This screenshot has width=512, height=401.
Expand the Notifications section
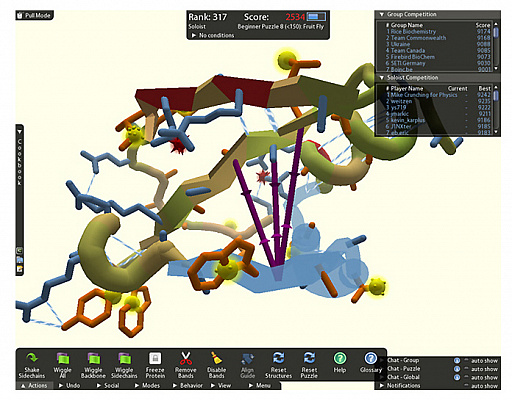pos(400,386)
